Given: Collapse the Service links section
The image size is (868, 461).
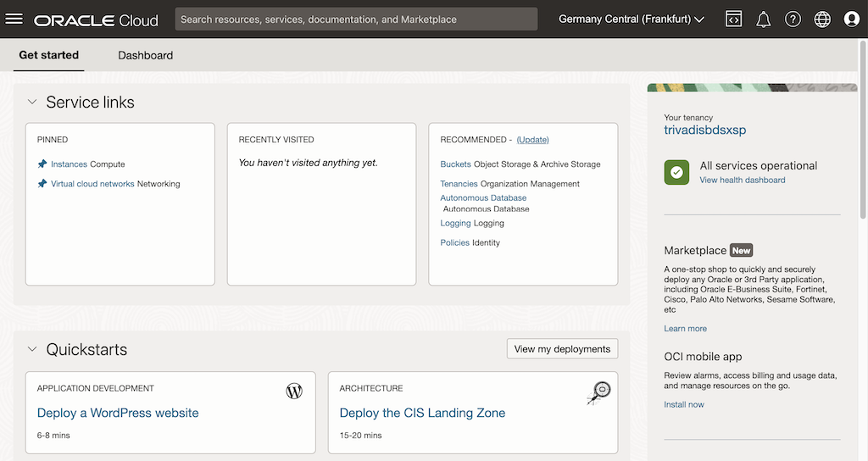Looking at the screenshot, I should pyautogui.click(x=32, y=102).
